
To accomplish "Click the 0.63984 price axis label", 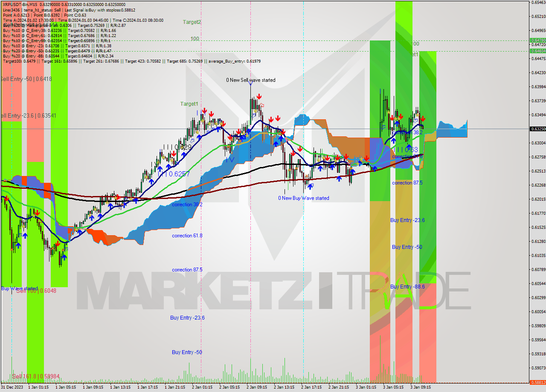I will [x=538, y=87].
